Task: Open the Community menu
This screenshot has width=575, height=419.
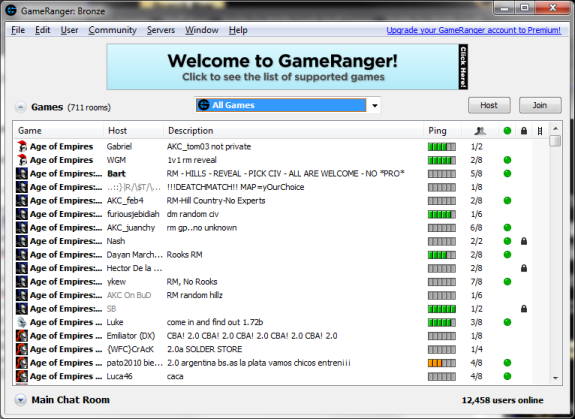Action: click(112, 30)
